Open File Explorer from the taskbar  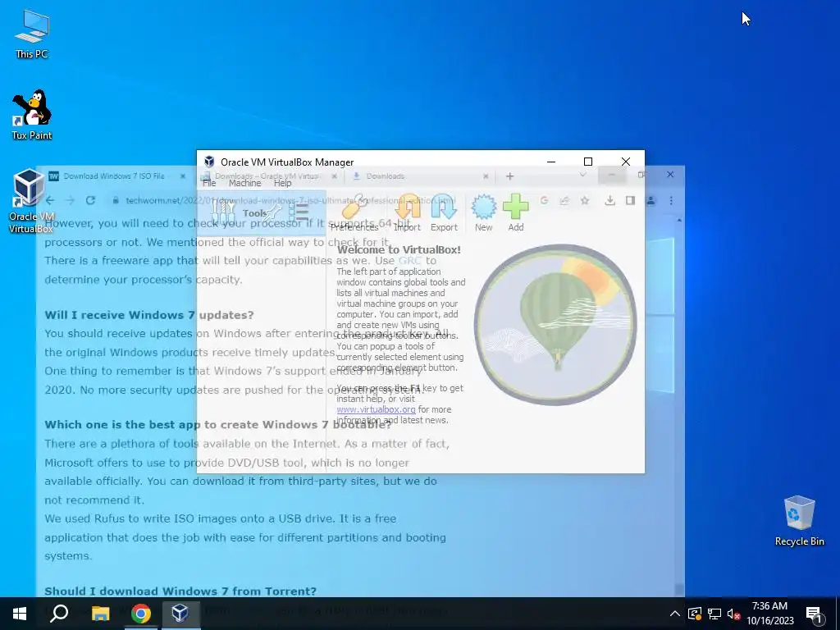click(100, 614)
